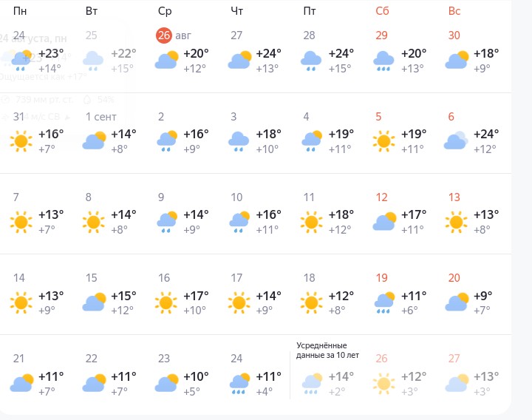Image resolution: width=532 pixels, height=420 pixels.
Task: Click the rain icon for September 24
Action: point(239,383)
